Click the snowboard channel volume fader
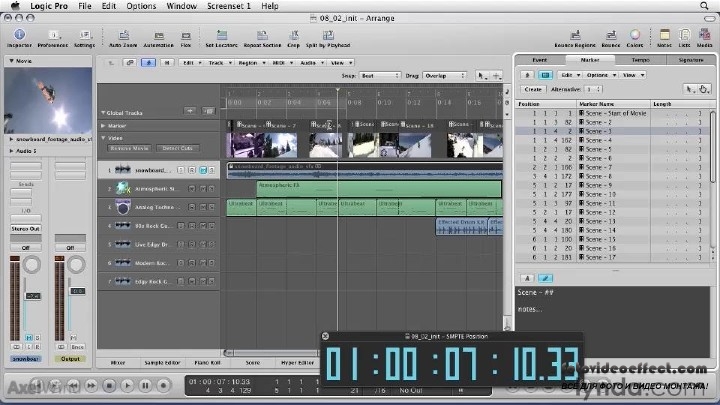 coord(33,296)
